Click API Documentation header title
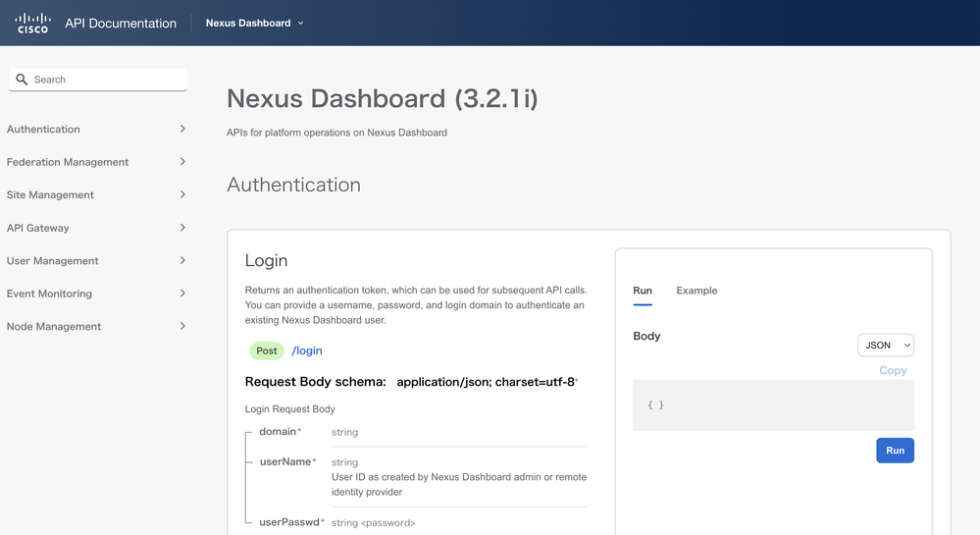Screen dimensions: 980x535 point(121,24)
